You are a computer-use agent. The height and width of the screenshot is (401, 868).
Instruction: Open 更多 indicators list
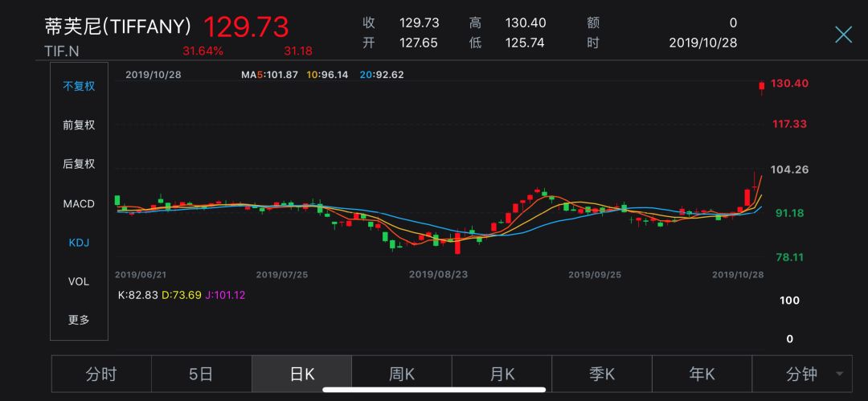[x=79, y=320]
